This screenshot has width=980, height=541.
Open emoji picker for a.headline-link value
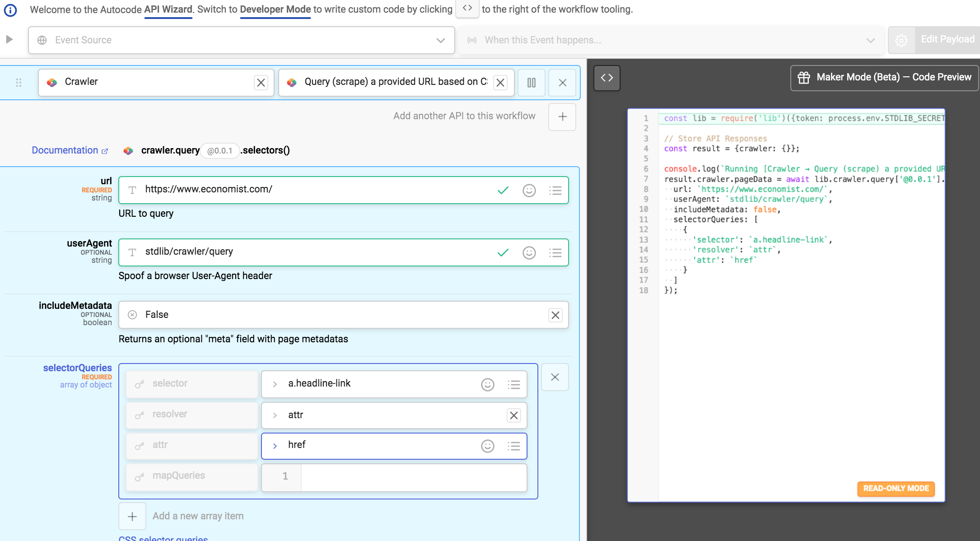488,385
